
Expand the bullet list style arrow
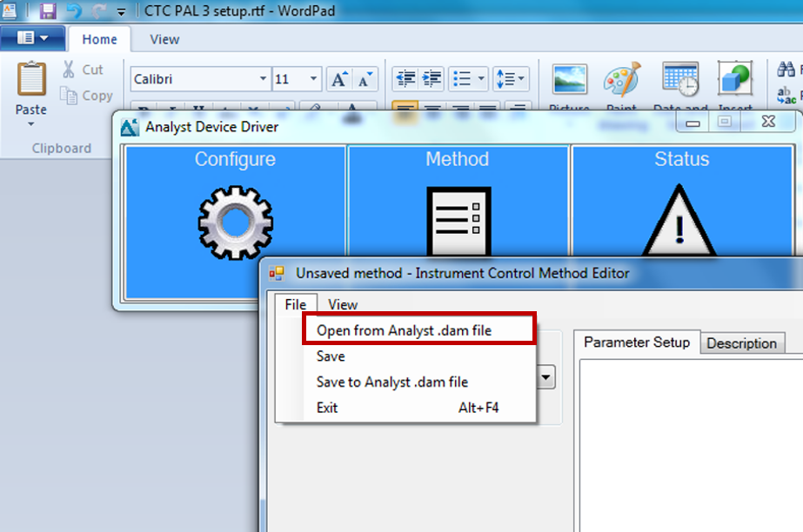pyautogui.click(x=481, y=79)
